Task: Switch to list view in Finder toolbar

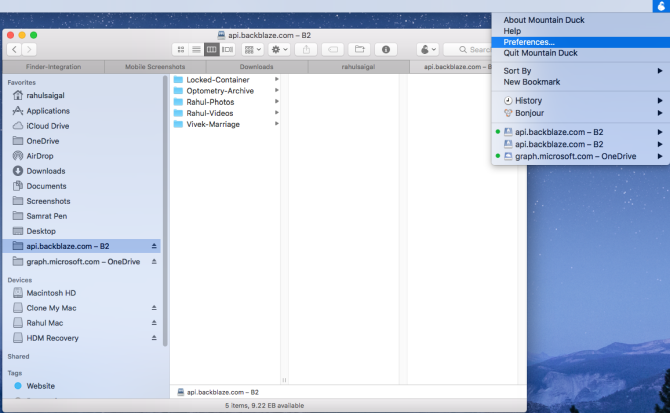Action: coord(196,48)
